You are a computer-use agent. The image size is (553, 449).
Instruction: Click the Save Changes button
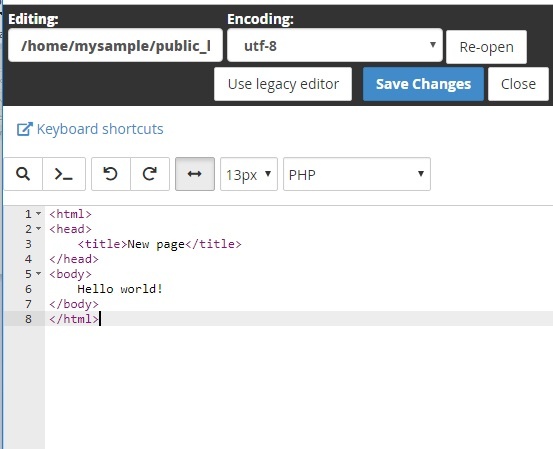point(423,84)
